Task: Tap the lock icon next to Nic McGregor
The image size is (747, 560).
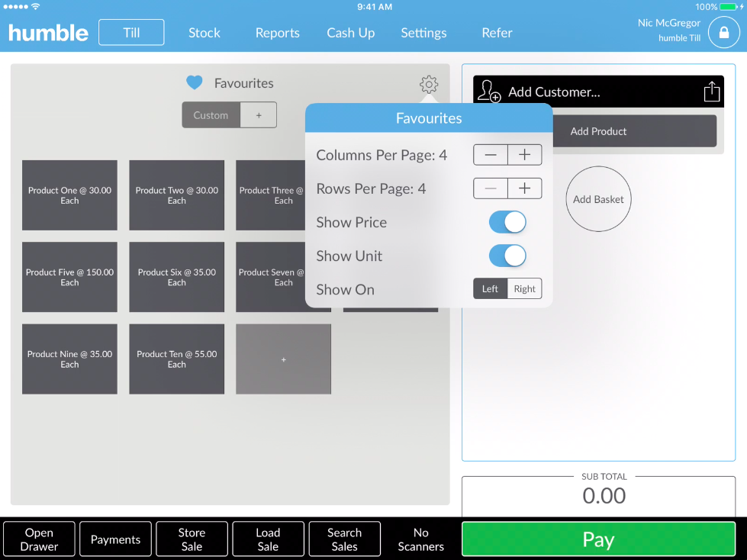Action: click(x=723, y=32)
